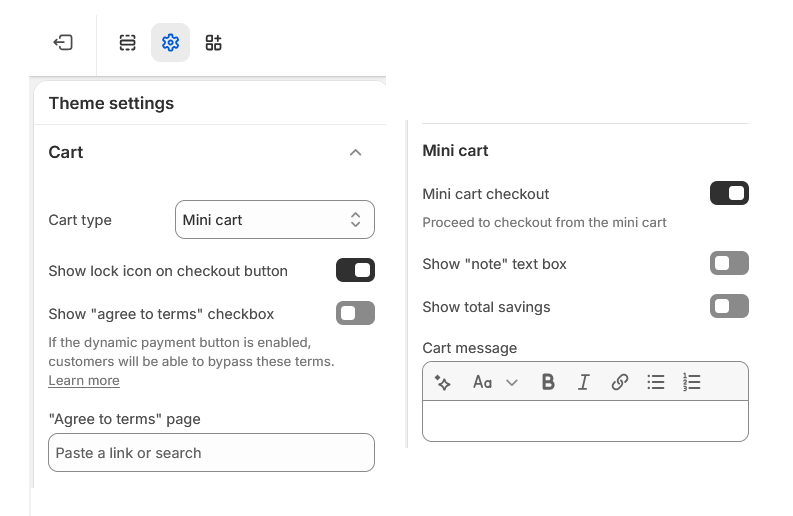The image size is (793, 516).
Task: Toggle Show lock icon on checkout button
Action: tap(355, 270)
